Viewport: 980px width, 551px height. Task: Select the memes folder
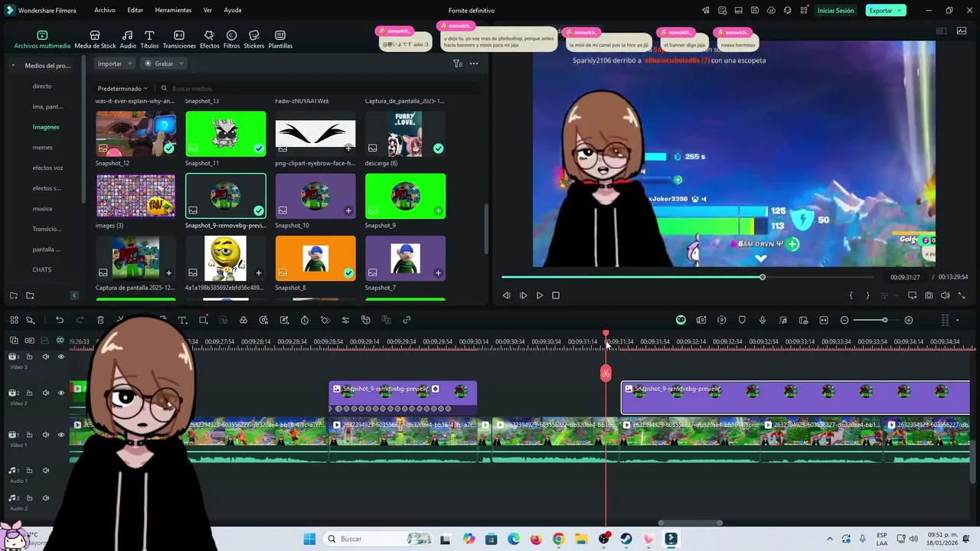click(x=43, y=148)
